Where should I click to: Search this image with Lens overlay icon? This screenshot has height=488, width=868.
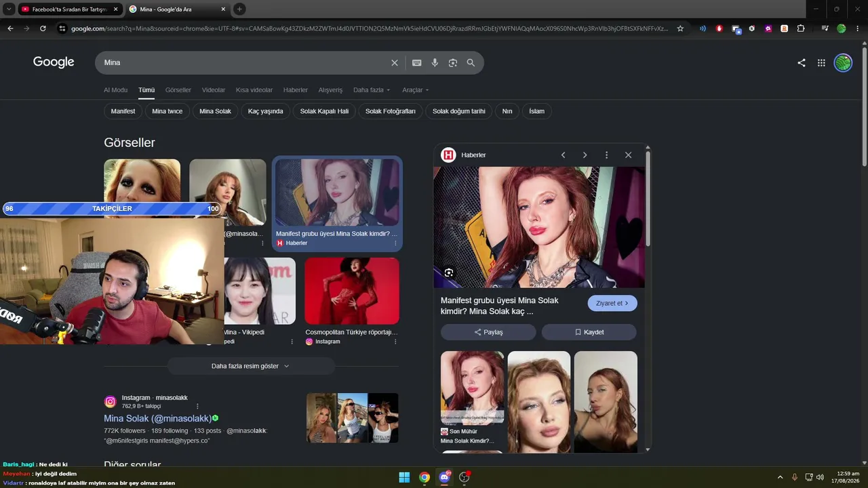(449, 272)
